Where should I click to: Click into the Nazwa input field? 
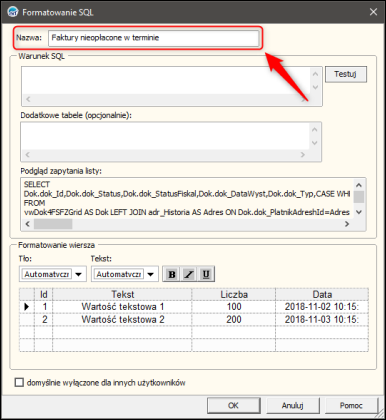coord(153,38)
